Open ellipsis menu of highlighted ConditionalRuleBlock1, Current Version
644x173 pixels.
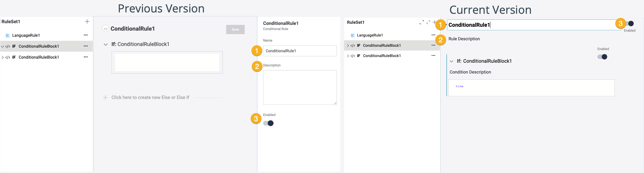433,45
